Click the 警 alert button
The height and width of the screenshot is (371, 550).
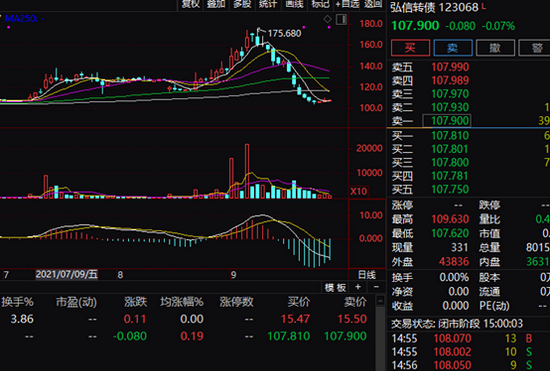click(x=535, y=47)
